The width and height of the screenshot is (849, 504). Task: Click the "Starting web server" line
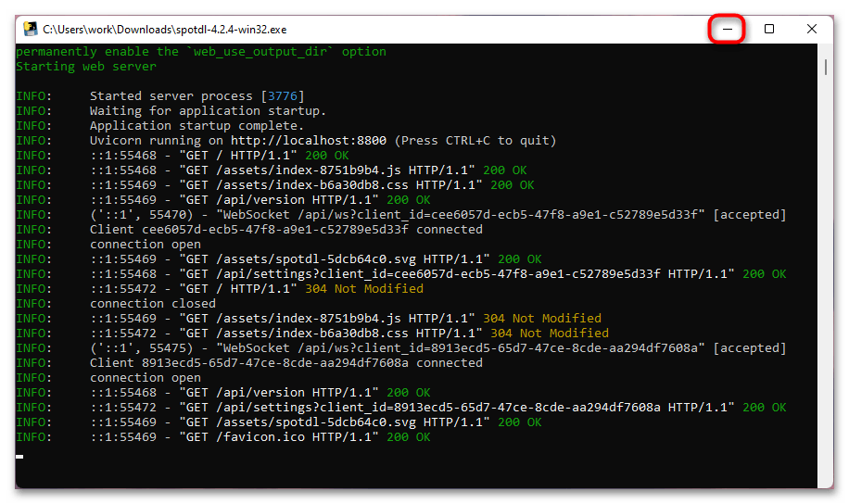coord(86,67)
